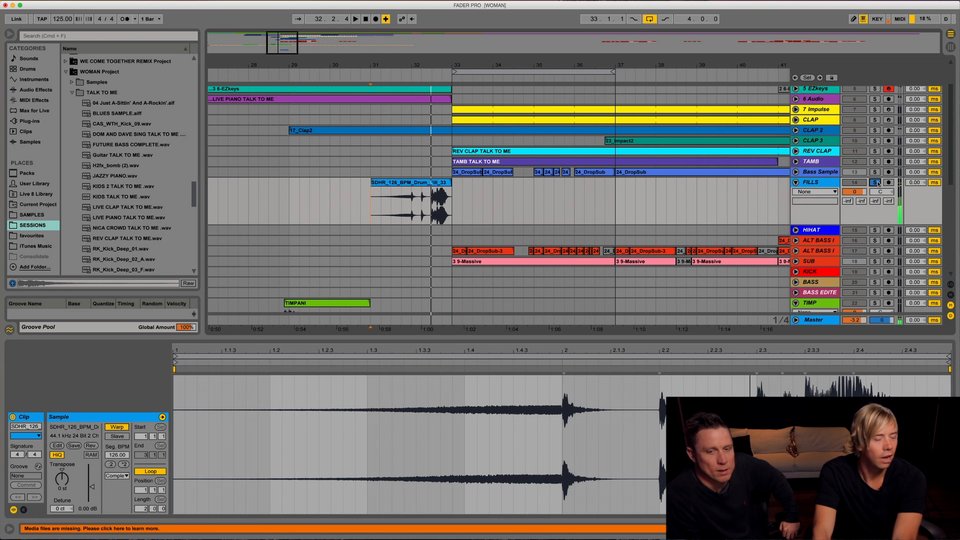Toggle the Loop button in Sample box
The height and width of the screenshot is (540, 960).
point(150,471)
